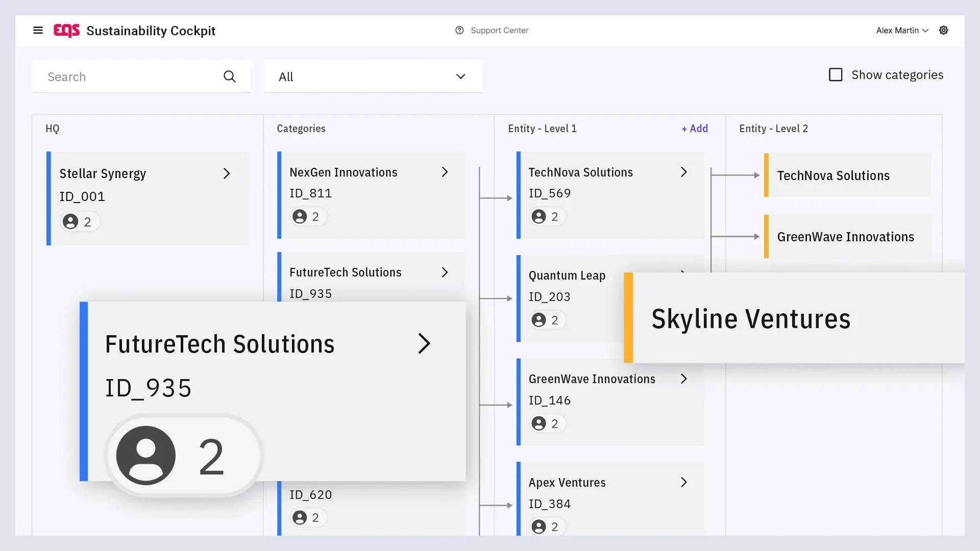Click the ID_384 user count badge

tap(548, 527)
